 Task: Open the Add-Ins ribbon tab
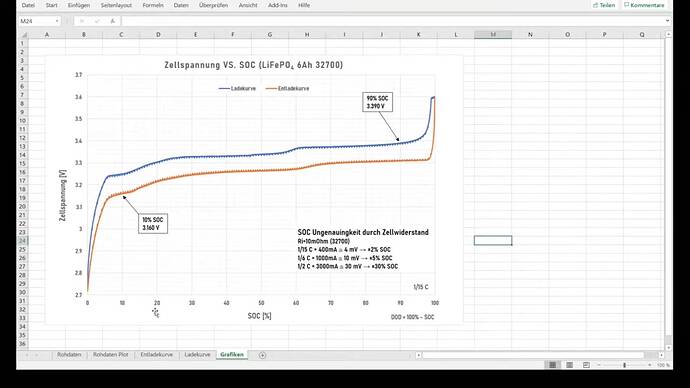[x=278, y=5]
